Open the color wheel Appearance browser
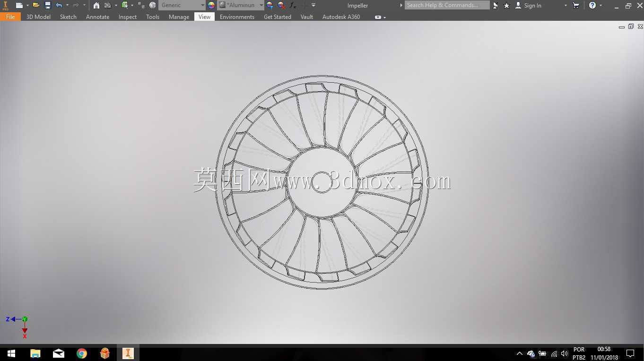Image resolution: width=644 pixels, height=361 pixels. (x=211, y=5)
